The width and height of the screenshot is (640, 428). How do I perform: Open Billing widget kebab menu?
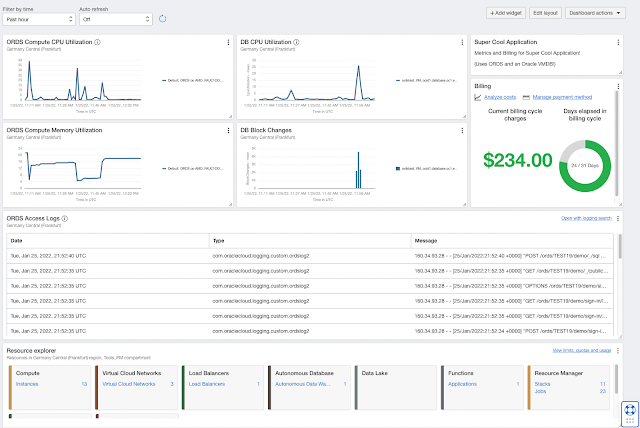tap(618, 86)
